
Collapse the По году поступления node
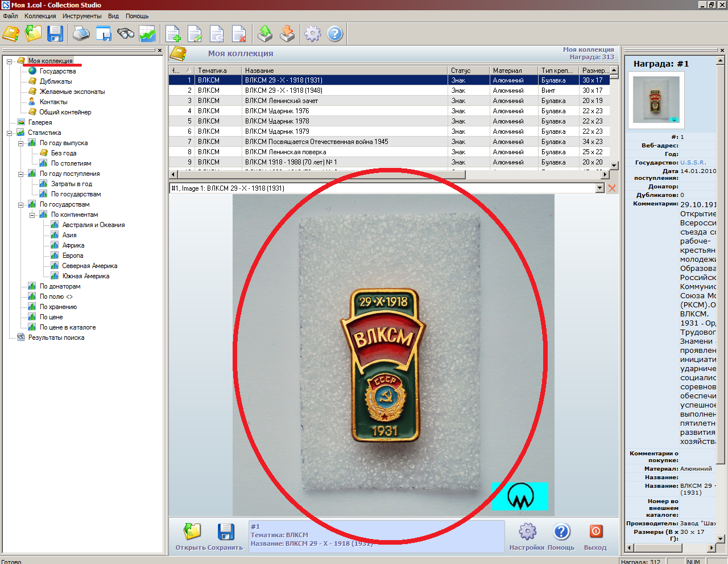click(21, 174)
